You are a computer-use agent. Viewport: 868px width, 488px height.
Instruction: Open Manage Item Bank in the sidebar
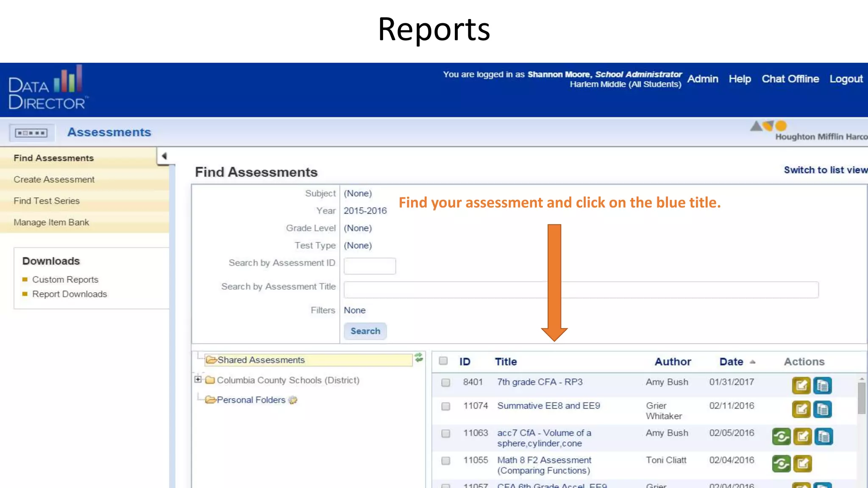coord(84,222)
